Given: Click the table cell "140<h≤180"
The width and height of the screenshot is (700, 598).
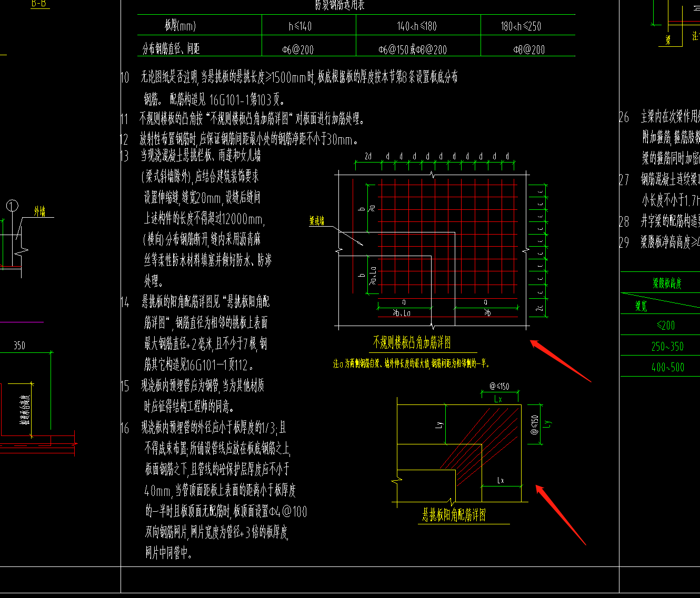Looking at the screenshot, I should (417, 26).
